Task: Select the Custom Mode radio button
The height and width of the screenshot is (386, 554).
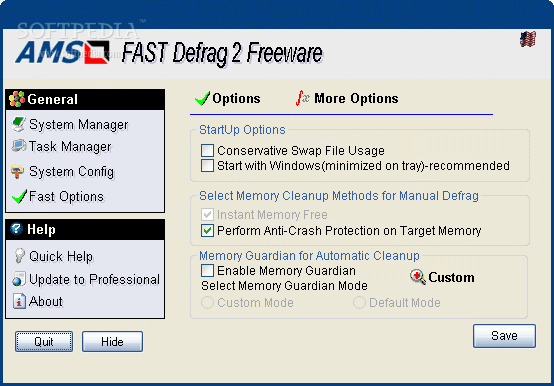Action: point(207,303)
